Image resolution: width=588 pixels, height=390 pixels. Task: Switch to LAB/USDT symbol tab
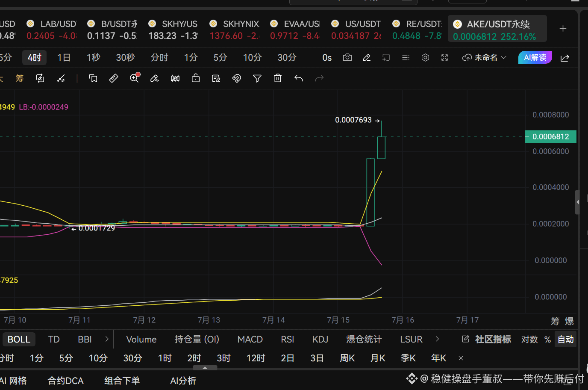51,30
